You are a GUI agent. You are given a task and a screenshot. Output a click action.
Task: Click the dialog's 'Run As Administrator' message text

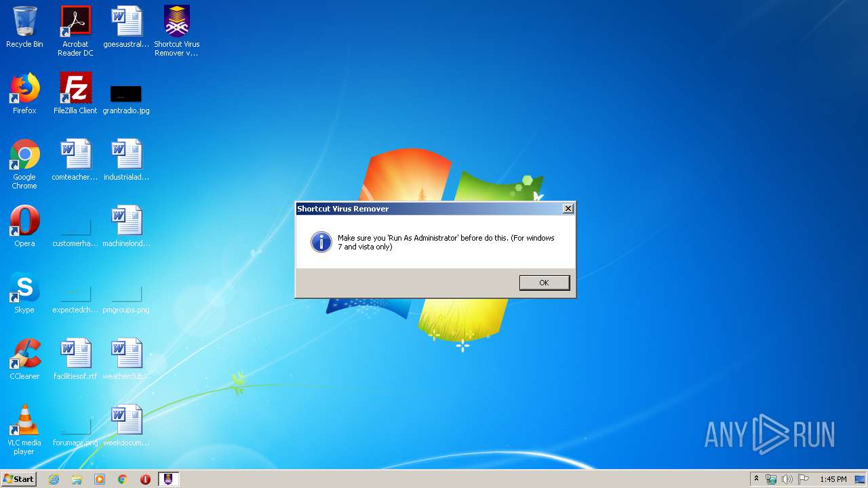(446, 242)
